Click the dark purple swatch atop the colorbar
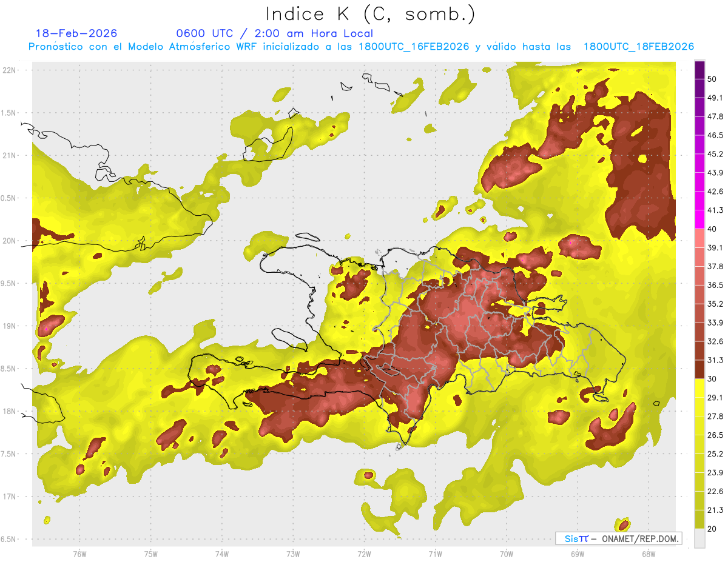Screen dimensions: 728x562 tap(699, 71)
